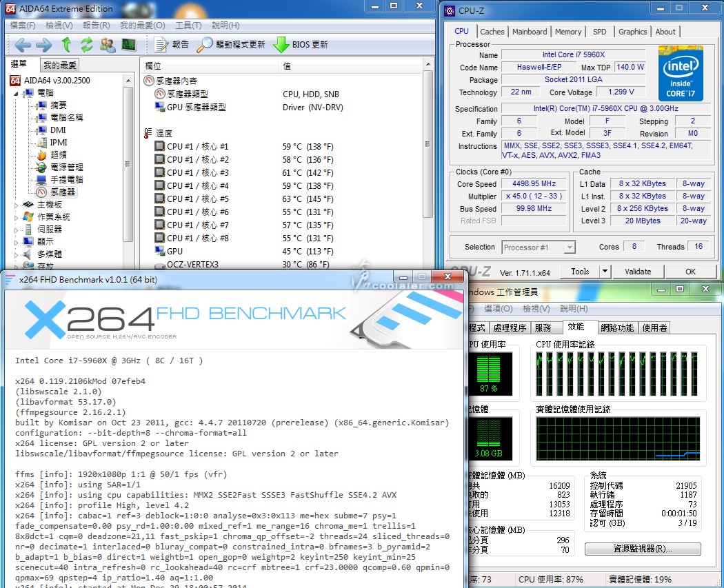Expand the 作業系統 node in AIDA64 tree
The image size is (724, 588).
[16, 217]
